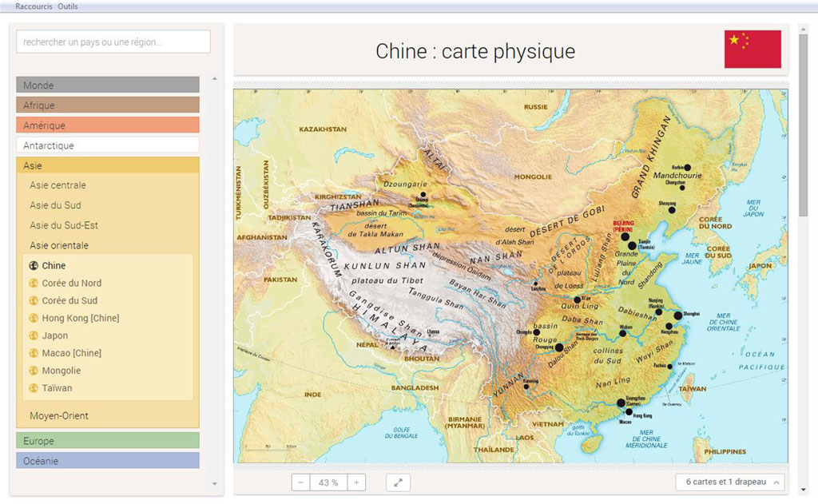This screenshot has width=818, height=504.
Task: Open the Raccourcis menu
Action: (34, 6)
